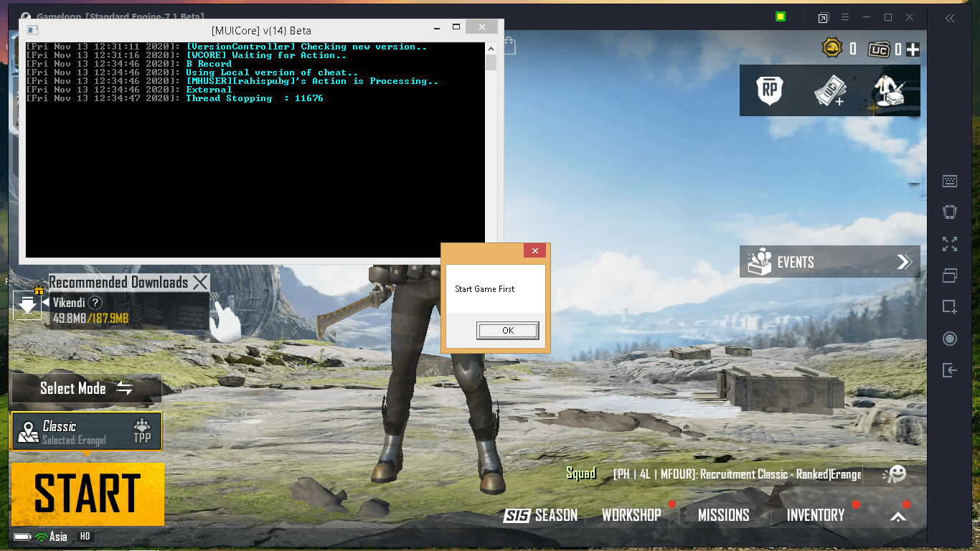980x551 pixels.
Task: Switch to the Squad chat channel
Action: tap(581, 474)
